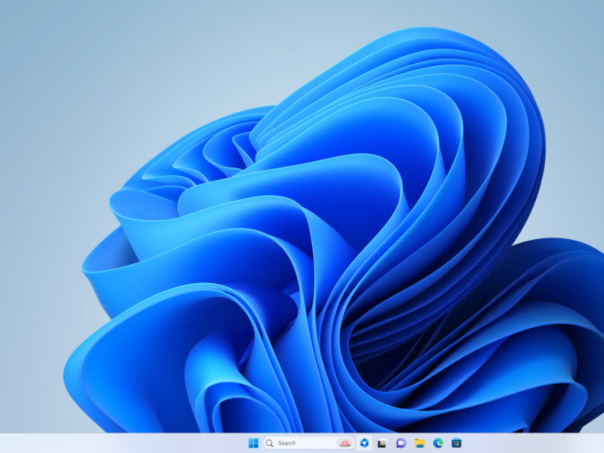Open File Explorer from the taskbar

[419, 443]
